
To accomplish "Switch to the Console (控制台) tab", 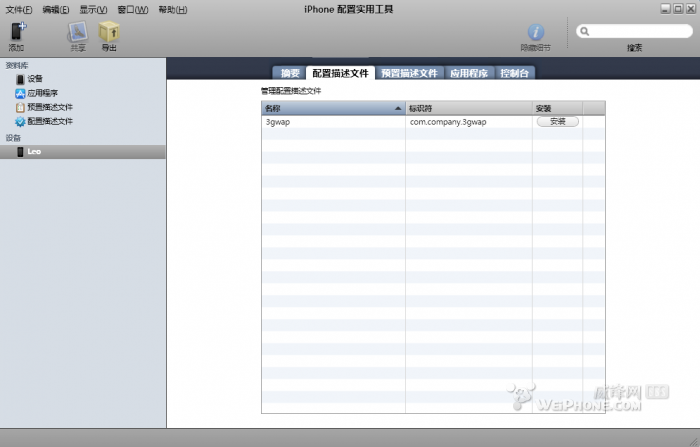I will click(x=514, y=73).
